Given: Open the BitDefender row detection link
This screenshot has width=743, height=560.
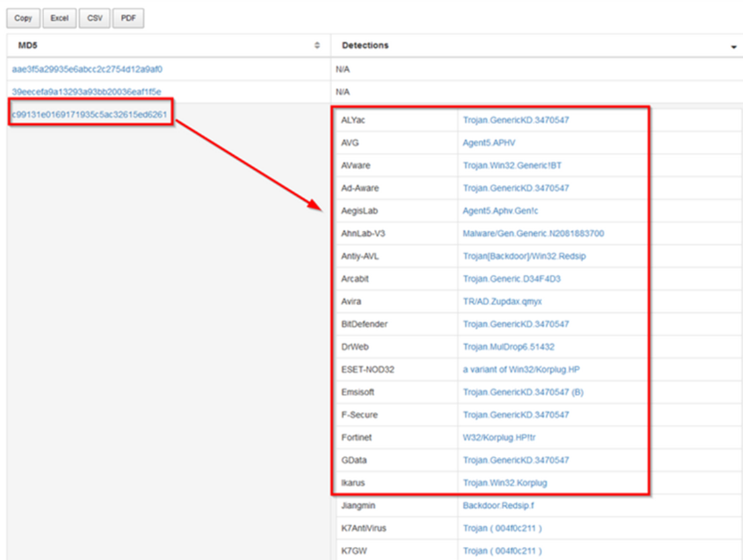Looking at the screenshot, I should coord(516,324).
